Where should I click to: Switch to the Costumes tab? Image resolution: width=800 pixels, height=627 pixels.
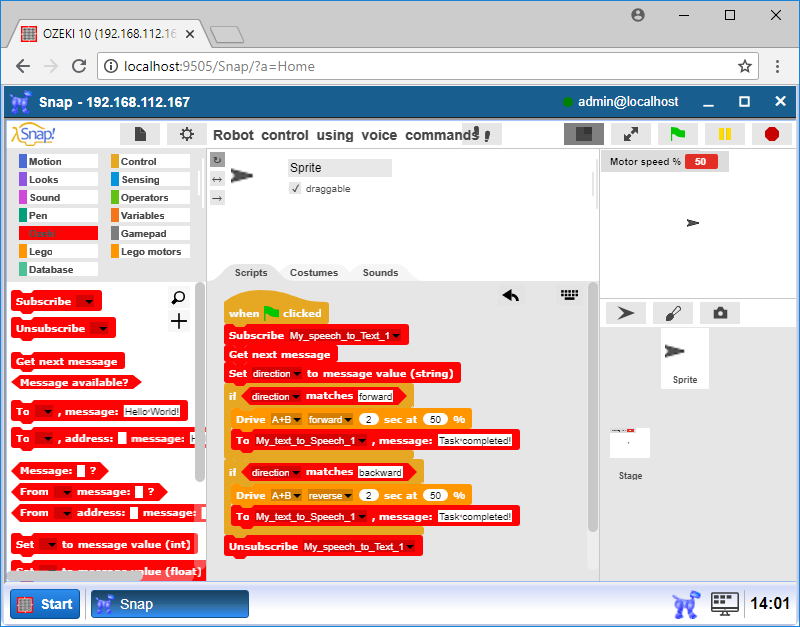[x=314, y=272]
